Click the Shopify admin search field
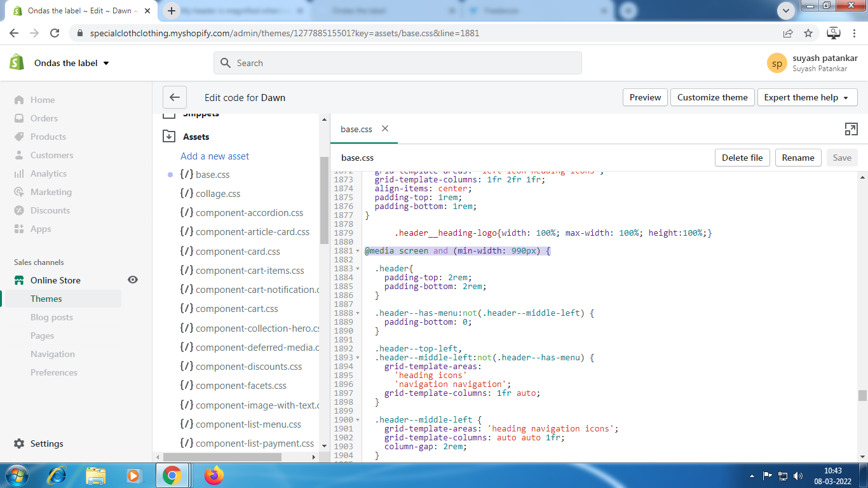 point(397,63)
